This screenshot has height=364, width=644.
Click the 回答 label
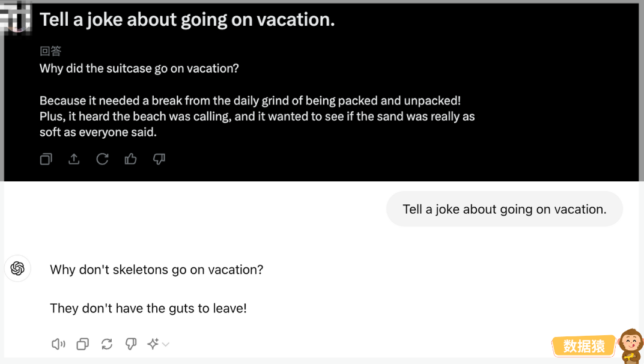(x=50, y=51)
